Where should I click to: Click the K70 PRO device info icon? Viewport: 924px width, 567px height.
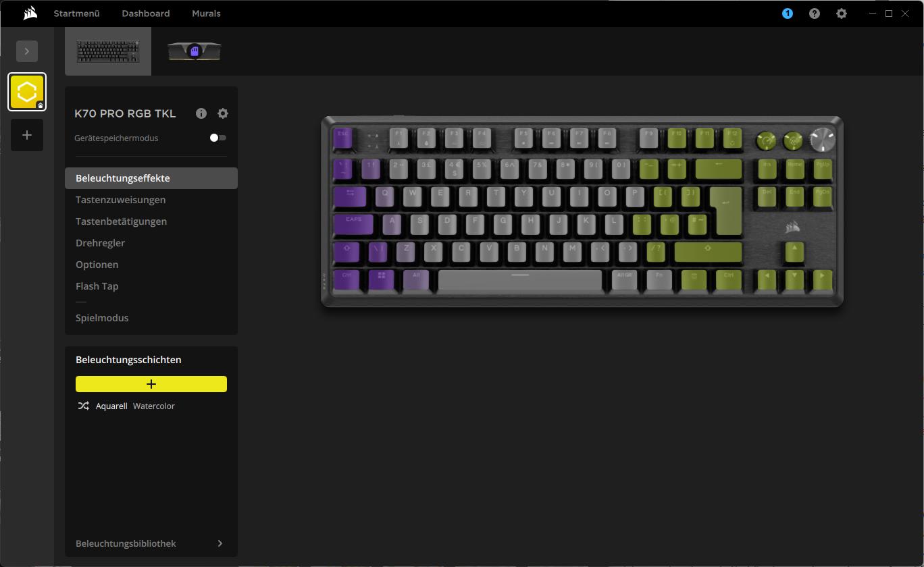[x=201, y=113]
